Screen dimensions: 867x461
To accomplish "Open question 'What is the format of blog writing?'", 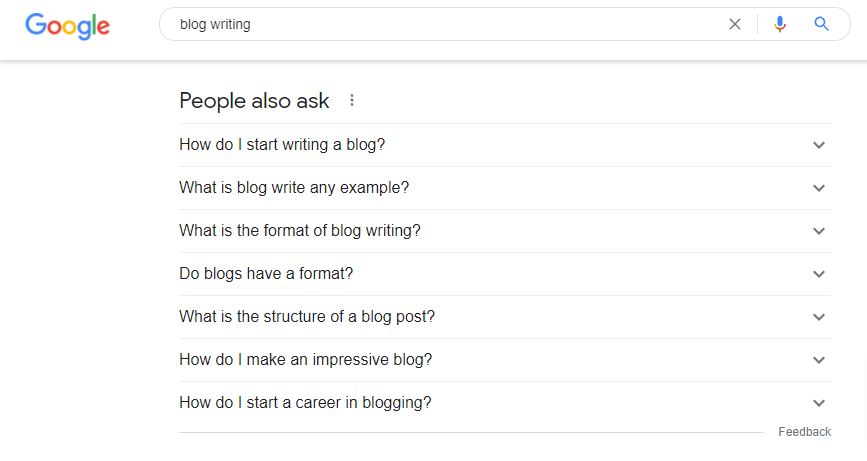I will [505, 231].
